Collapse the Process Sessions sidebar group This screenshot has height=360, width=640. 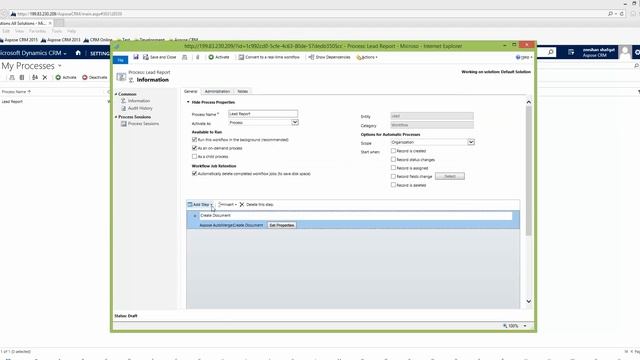point(116,117)
